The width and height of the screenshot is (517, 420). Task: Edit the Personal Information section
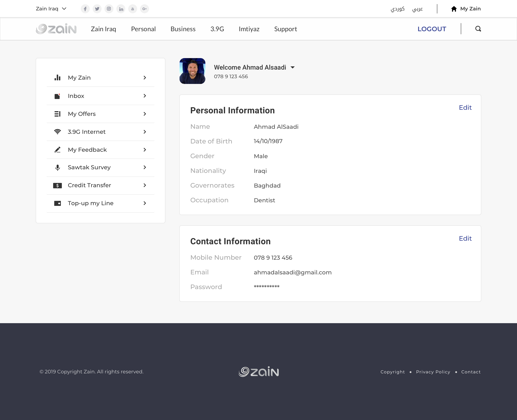[465, 108]
